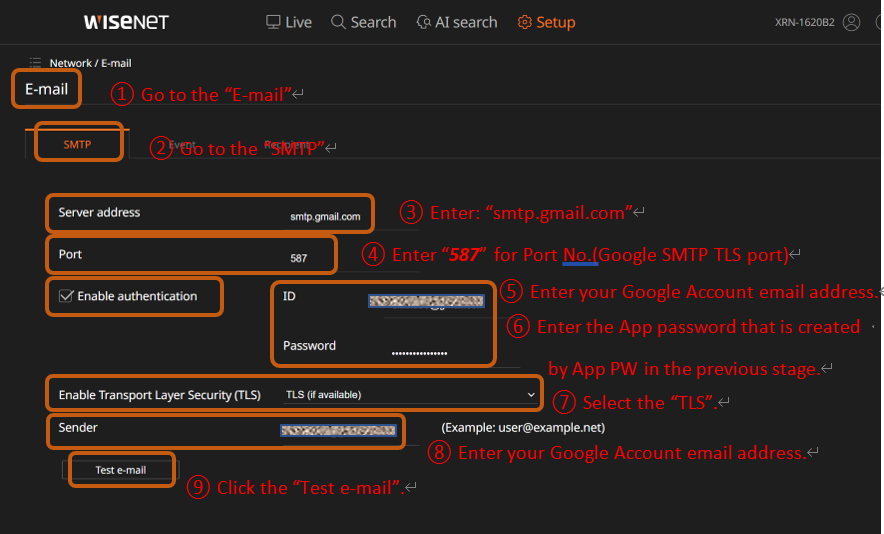Toggle the menu list icon beside Network / E-mail
The width and height of the screenshot is (884, 534).
click(x=35, y=63)
